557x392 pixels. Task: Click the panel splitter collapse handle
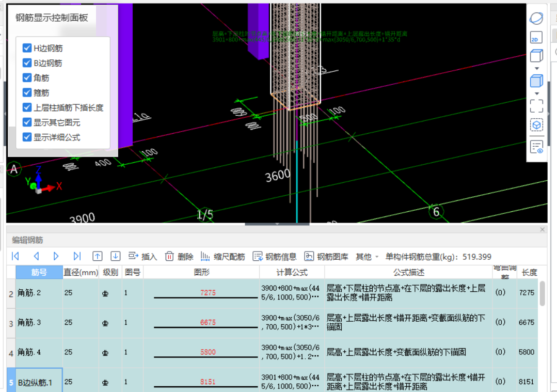pos(277,224)
